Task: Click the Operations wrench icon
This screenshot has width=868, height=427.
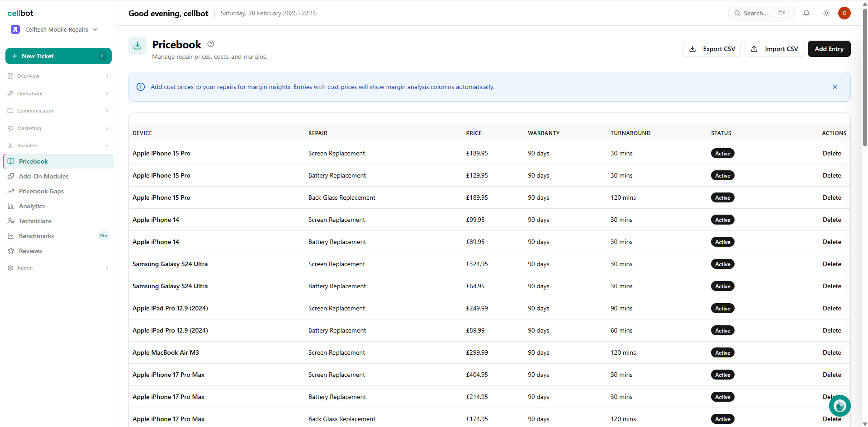Action: (10, 94)
